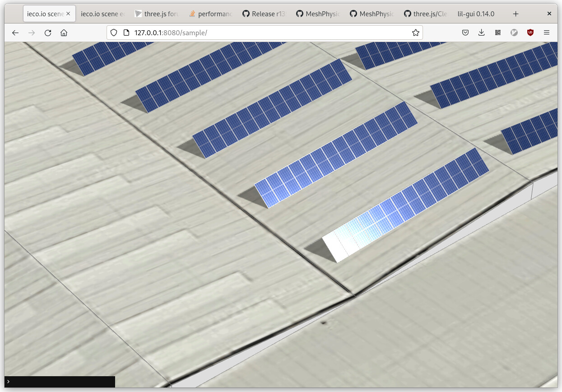Close the active ieco.io scene tab
562x392 pixels.
pos(69,14)
